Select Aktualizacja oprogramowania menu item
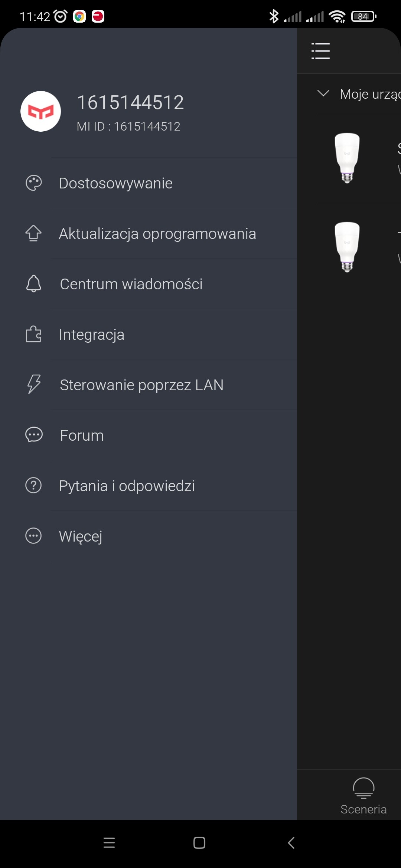Image resolution: width=401 pixels, height=868 pixels. tap(157, 234)
